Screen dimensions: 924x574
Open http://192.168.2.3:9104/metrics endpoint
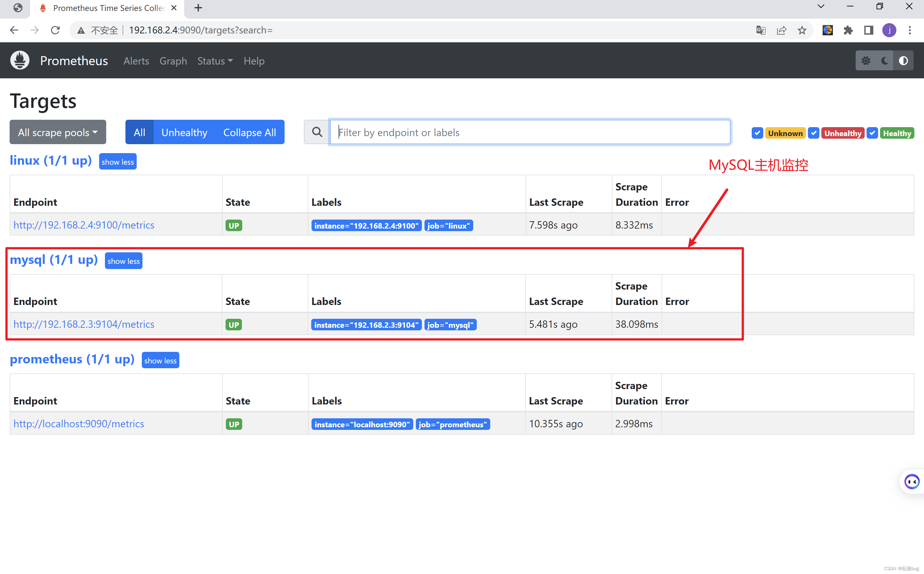(84, 324)
